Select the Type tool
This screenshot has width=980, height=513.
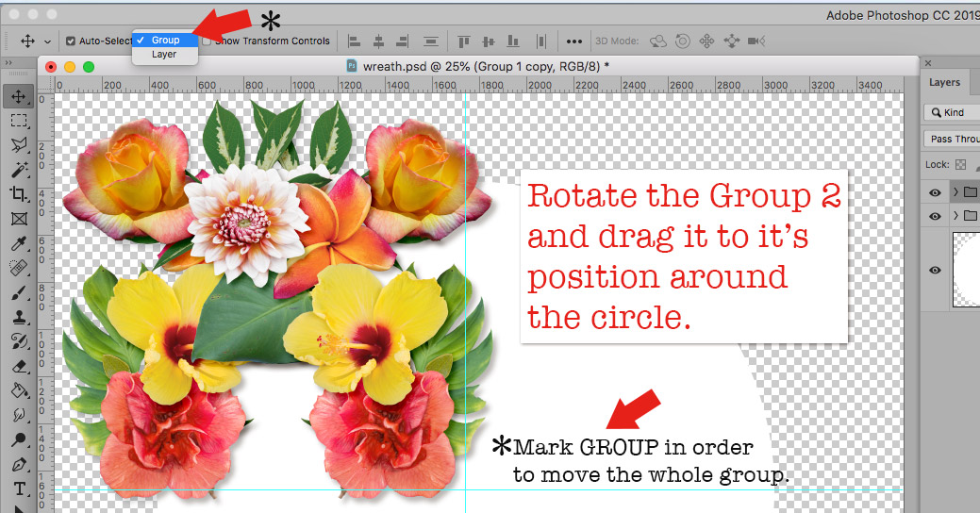(x=19, y=489)
